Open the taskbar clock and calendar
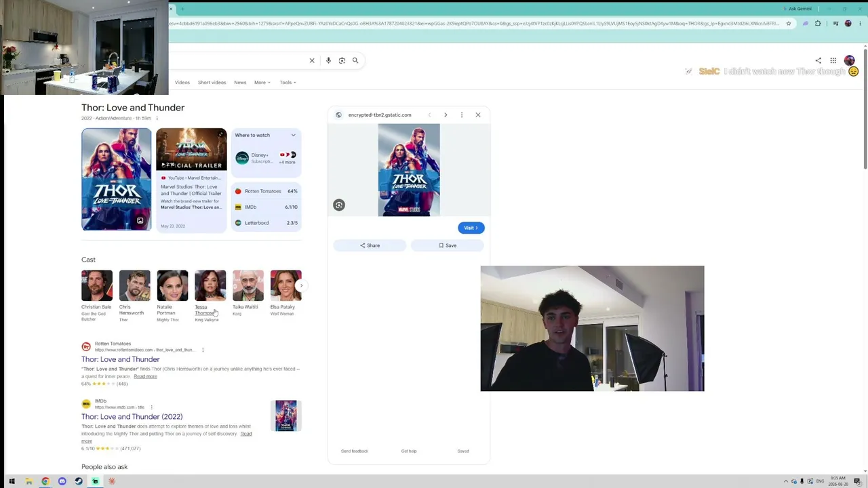868x488 pixels. (x=837, y=482)
